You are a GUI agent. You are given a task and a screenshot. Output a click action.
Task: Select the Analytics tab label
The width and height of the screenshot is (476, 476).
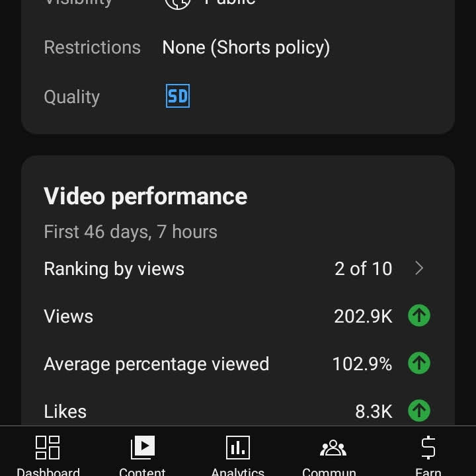click(x=238, y=471)
